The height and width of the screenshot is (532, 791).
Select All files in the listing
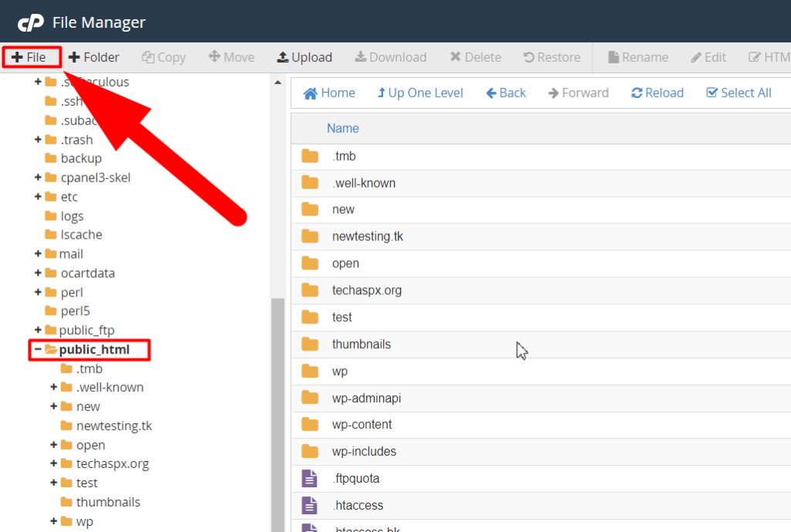[738, 93]
